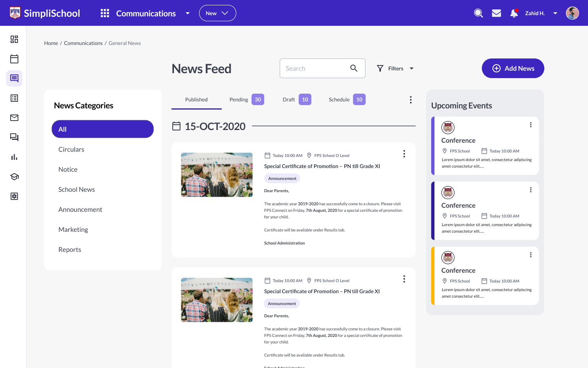Select the School News category

tap(77, 190)
